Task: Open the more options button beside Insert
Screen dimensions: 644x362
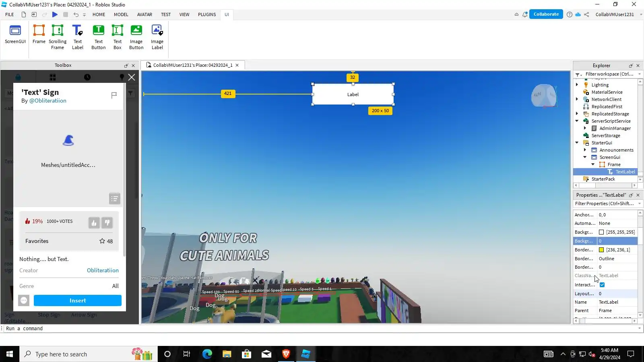Action: click(x=24, y=300)
